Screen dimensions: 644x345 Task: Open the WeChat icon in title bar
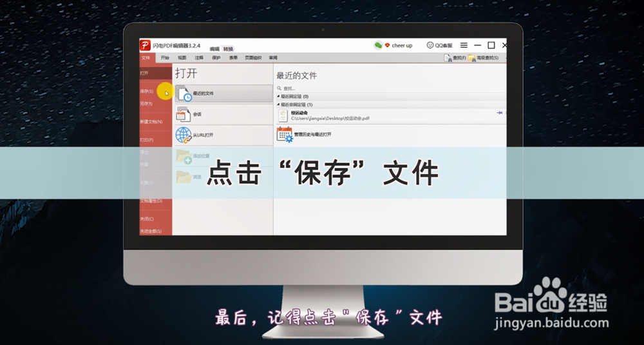click(x=378, y=45)
